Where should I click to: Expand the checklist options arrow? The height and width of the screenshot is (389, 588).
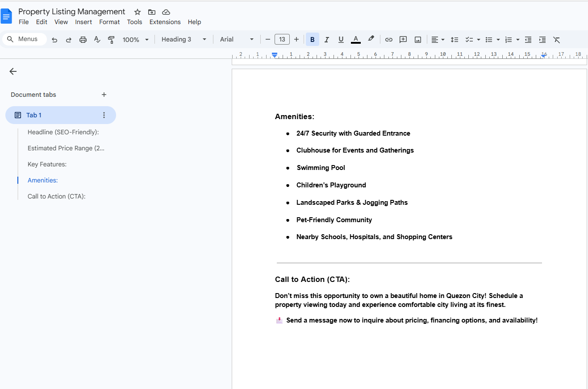point(479,40)
